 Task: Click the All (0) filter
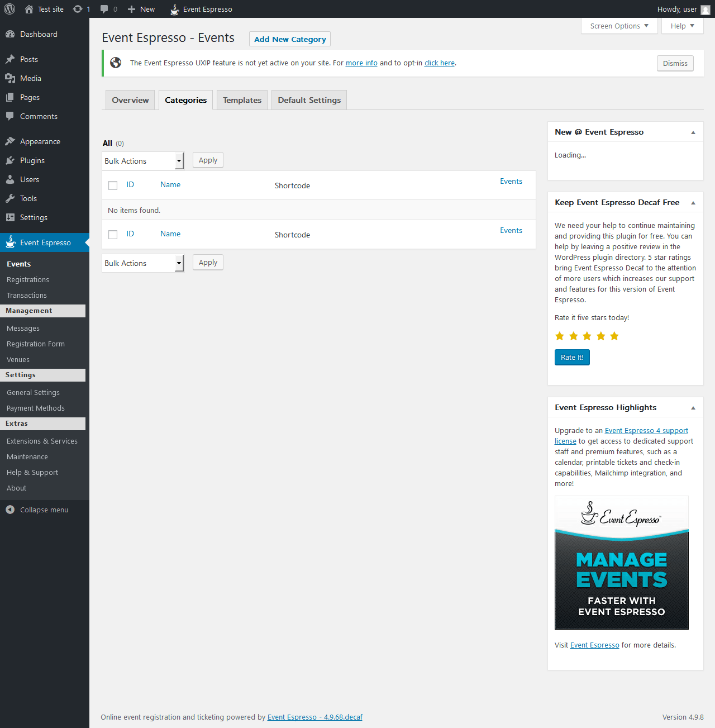(x=113, y=143)
